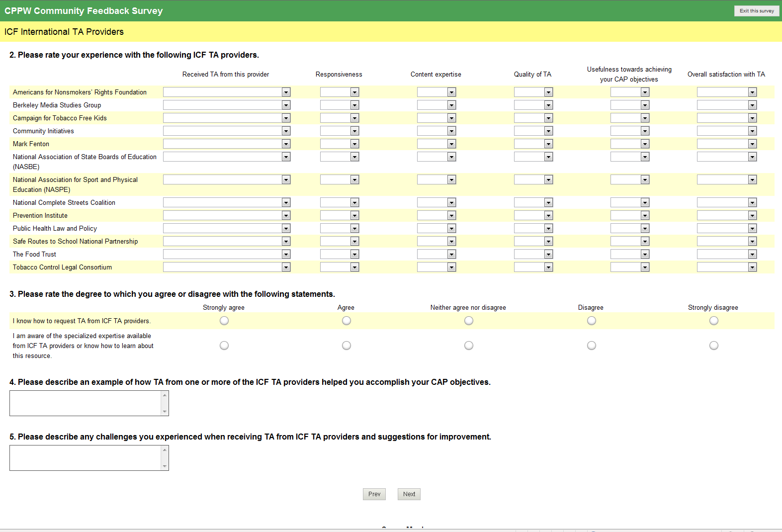Go to Next survey page
Viewport: 782px width, 532px height.
tap(409, 494)
